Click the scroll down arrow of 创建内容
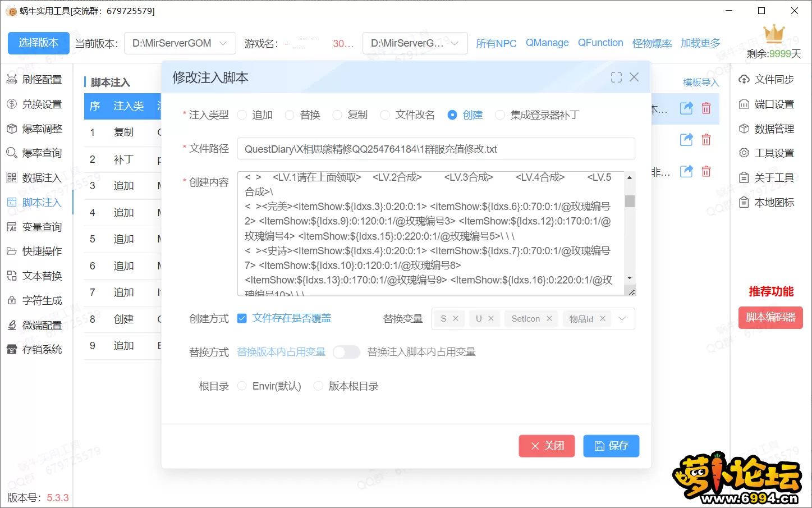812x508 pixels. point(630,278)
